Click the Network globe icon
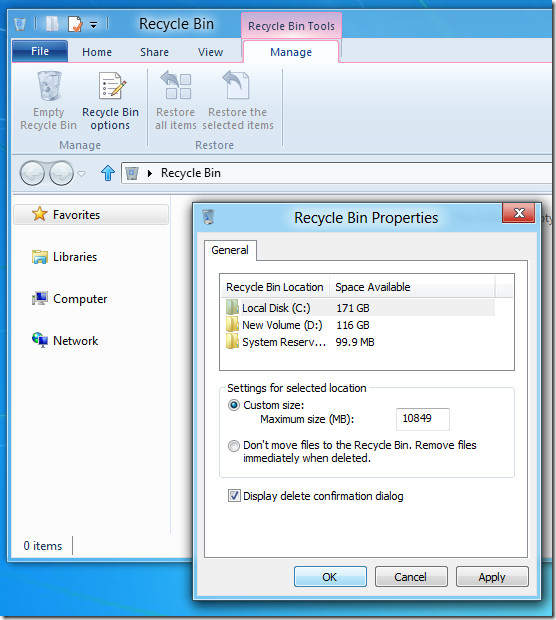 [x=40, y=340]
